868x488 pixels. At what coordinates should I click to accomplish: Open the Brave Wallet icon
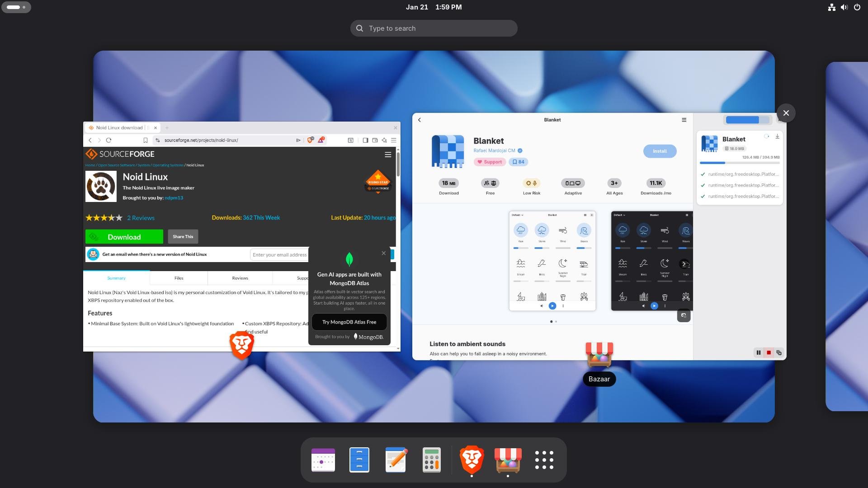[x=375, y=140]
